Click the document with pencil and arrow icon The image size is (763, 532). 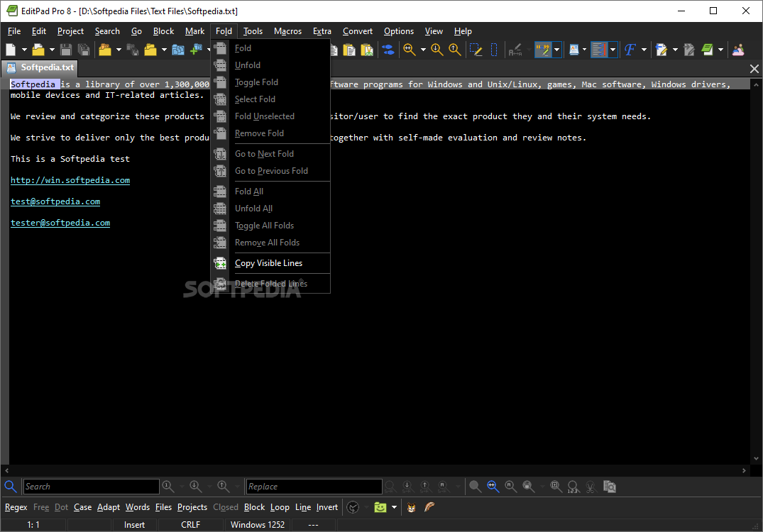coord(662,50)
